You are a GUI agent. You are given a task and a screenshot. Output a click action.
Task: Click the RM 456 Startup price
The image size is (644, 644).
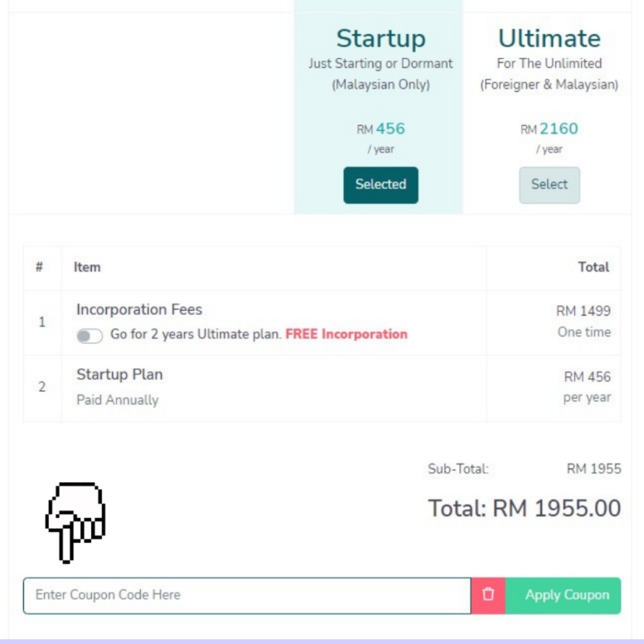tap(380, 128)
